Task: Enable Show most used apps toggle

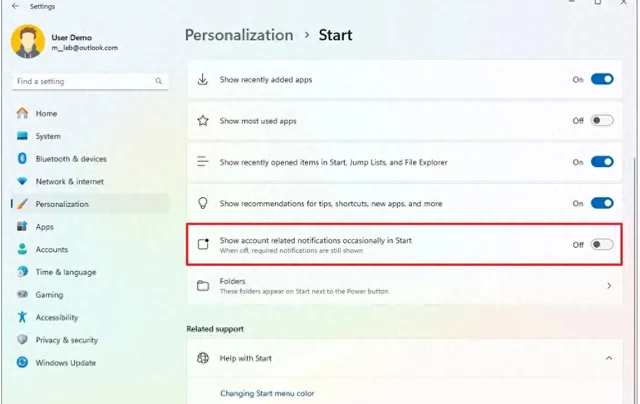Action: click(x=602, y=120)
